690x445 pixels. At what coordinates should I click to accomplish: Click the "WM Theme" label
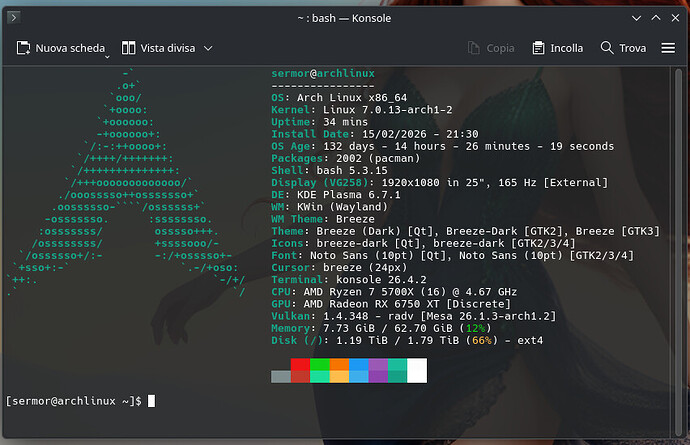pos(297,219)
